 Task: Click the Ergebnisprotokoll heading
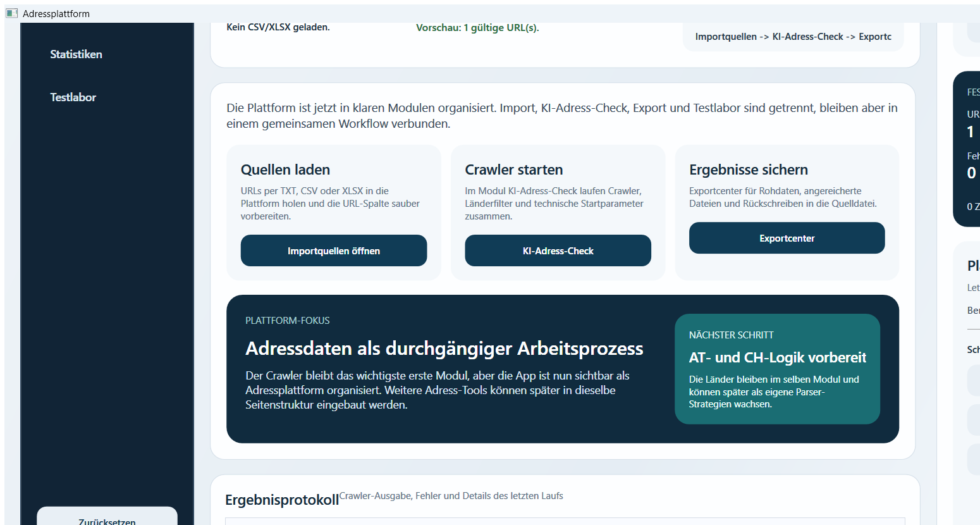click(x=282, y=500)
